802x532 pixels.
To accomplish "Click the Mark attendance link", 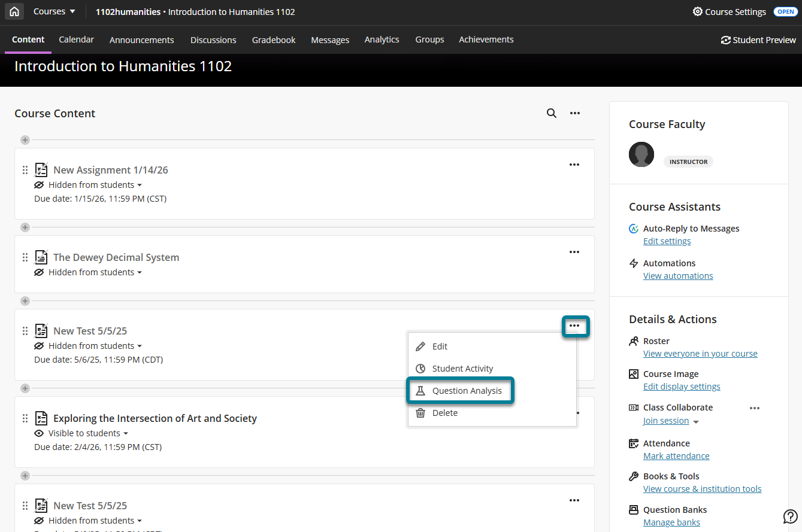I will click(676, 456).
